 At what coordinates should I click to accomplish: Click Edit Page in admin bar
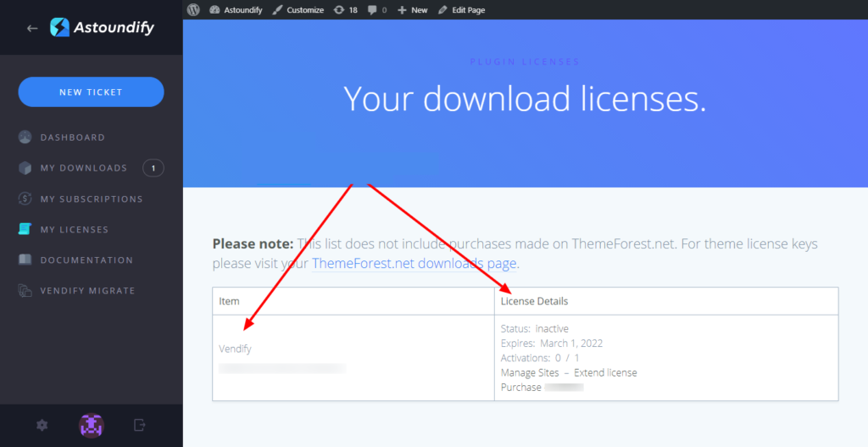(x=468, y=10)
